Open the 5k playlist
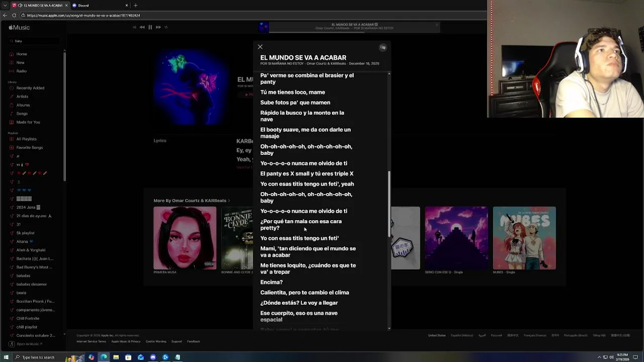 [25, 233]
